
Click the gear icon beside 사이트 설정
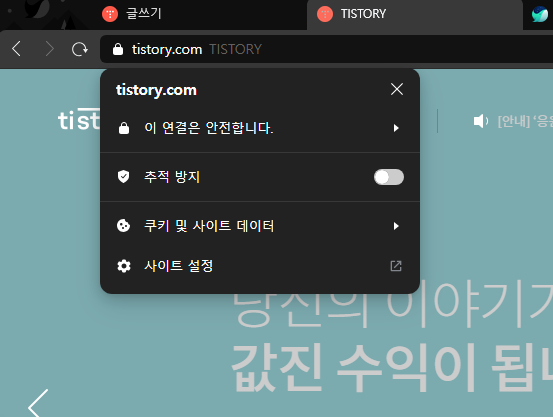[124, 266]
